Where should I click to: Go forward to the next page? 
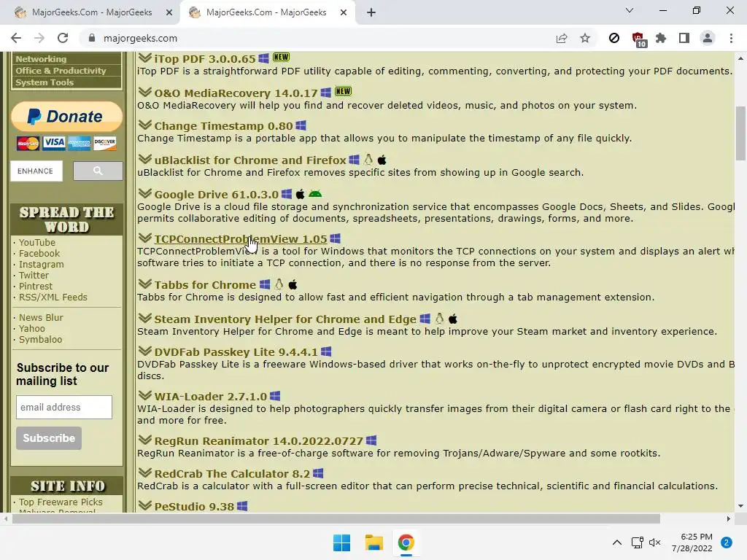click(x=39, y=38)
